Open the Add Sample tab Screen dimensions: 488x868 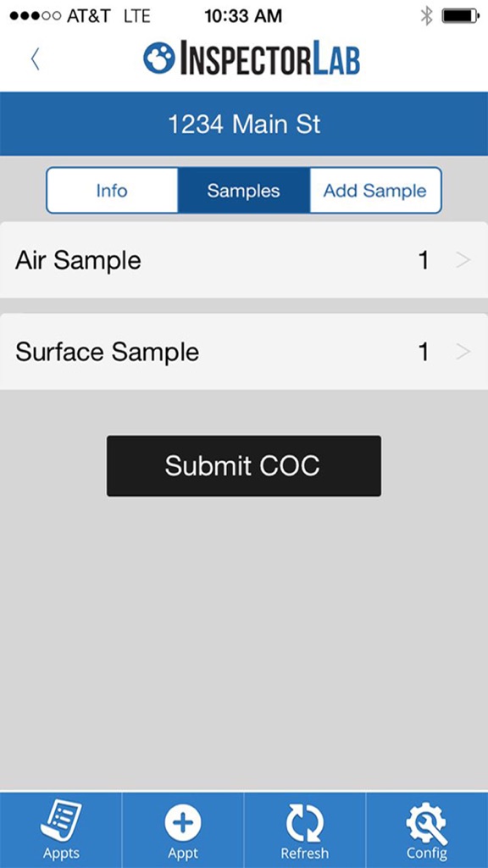click(375, 191)
